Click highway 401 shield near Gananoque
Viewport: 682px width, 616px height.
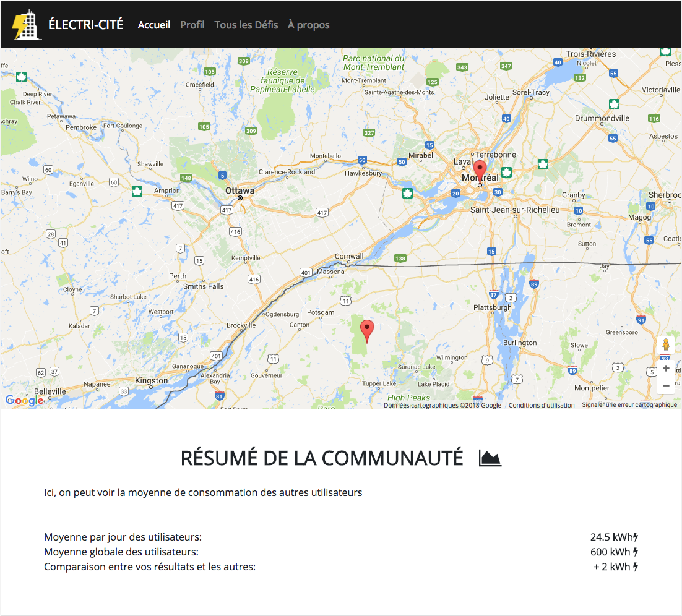[x=216, y=356]
